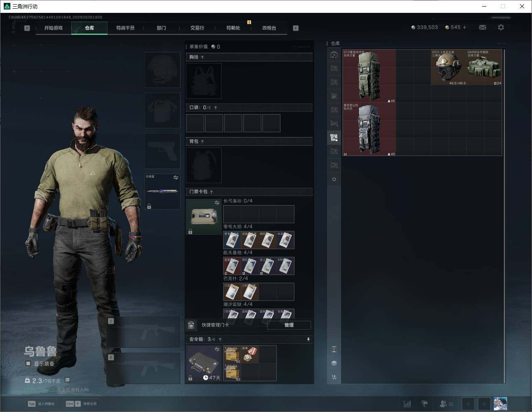Image resolution: width=532 pixels, height=412 pixels.
Task: Click the lock icon on the keycard pouch
Action: [190, 231]
